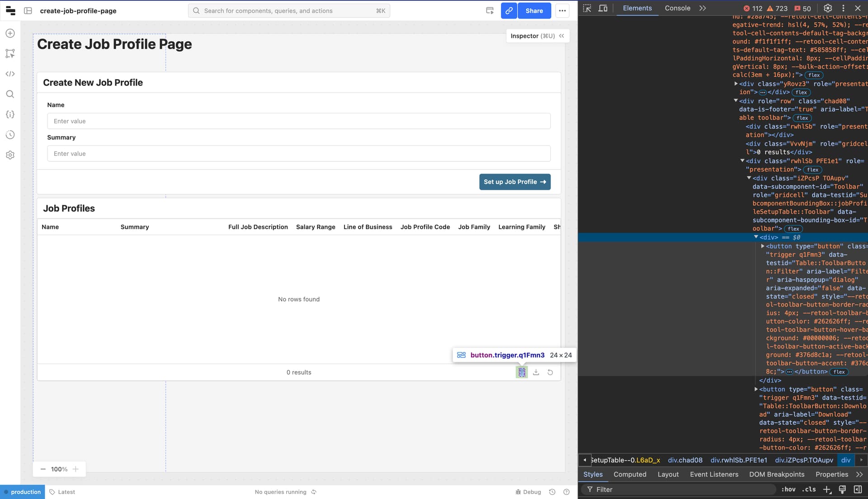Open the app state panel with the braces icon
Viewport: 868px width, 499px height.
coord(10,114)
